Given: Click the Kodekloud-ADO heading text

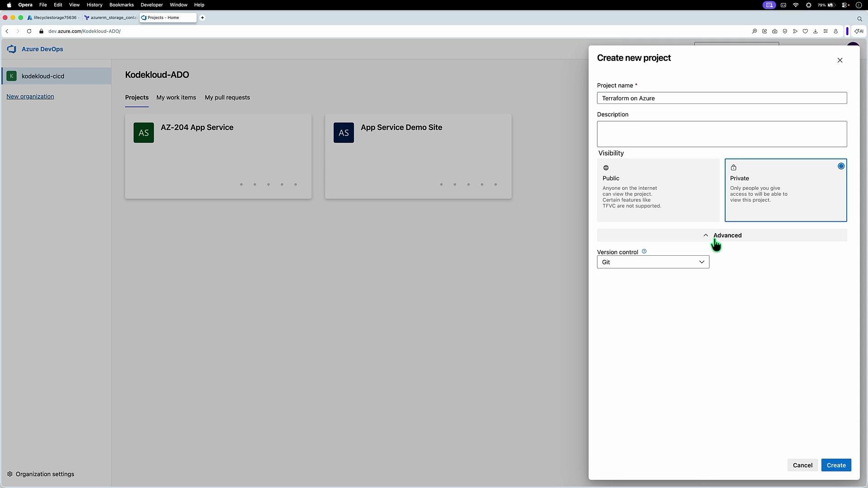Looking at the screenshot, I should pos(157,75).
